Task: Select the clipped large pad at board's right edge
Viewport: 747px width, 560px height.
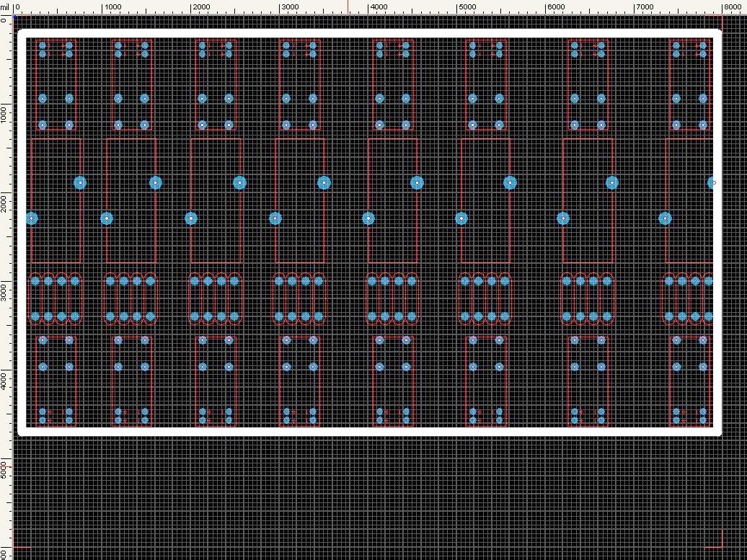Action: [712, 183]
